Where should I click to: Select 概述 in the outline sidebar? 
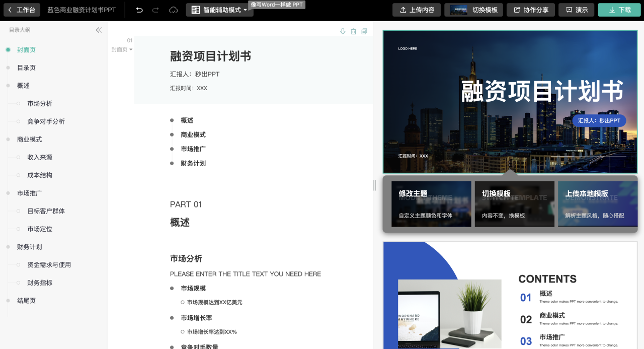(x=23, y=86)
